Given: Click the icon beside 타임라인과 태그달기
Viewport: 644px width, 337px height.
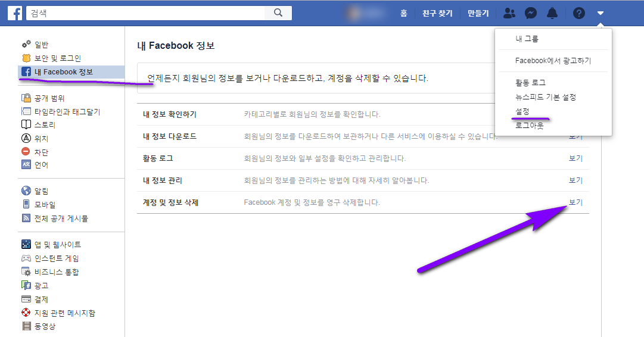Looking at the screenshot, I should [26, 111].
